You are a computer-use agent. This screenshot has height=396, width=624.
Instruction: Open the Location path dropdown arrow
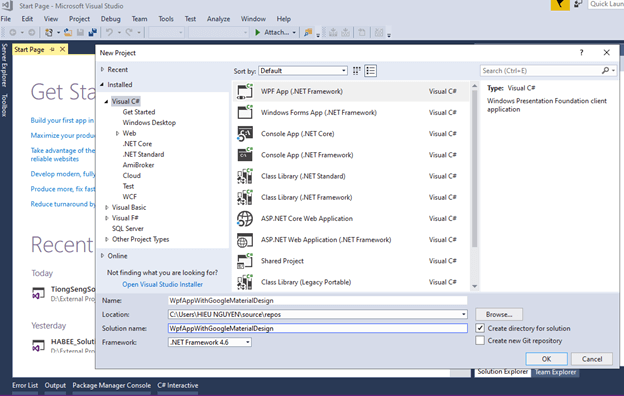[x=463, y=314]
